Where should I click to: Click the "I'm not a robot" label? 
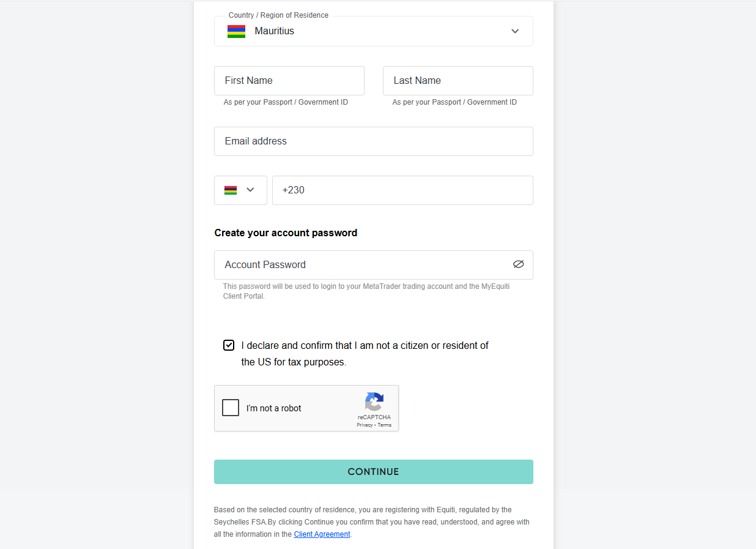274,408
